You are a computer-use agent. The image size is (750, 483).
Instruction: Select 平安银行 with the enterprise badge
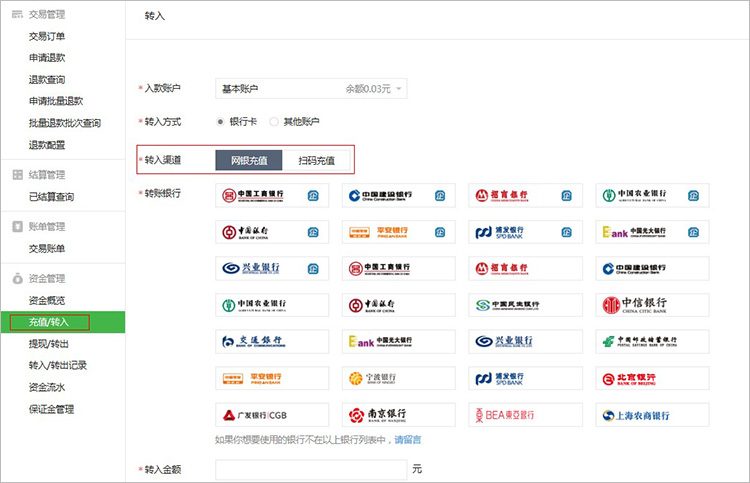399,232
